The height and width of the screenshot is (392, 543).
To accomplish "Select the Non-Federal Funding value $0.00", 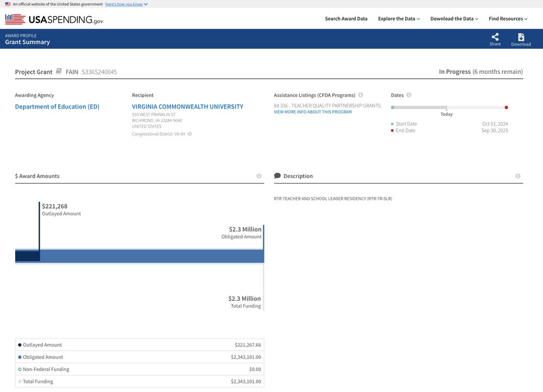I will click(255, 369).
